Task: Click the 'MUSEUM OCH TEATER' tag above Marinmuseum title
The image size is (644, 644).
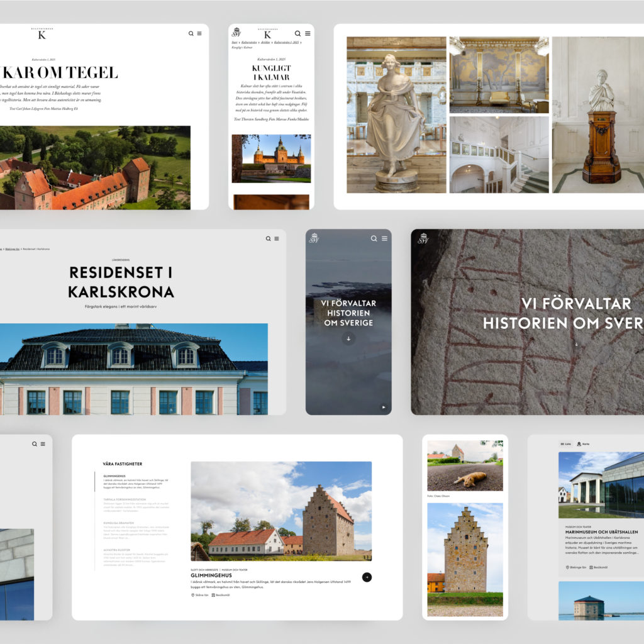Action: pos(578,526)
